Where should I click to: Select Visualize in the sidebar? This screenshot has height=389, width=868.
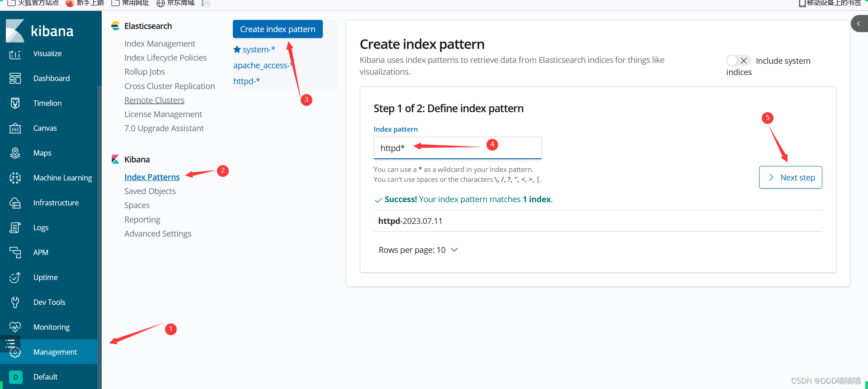(x=47, y=53)
